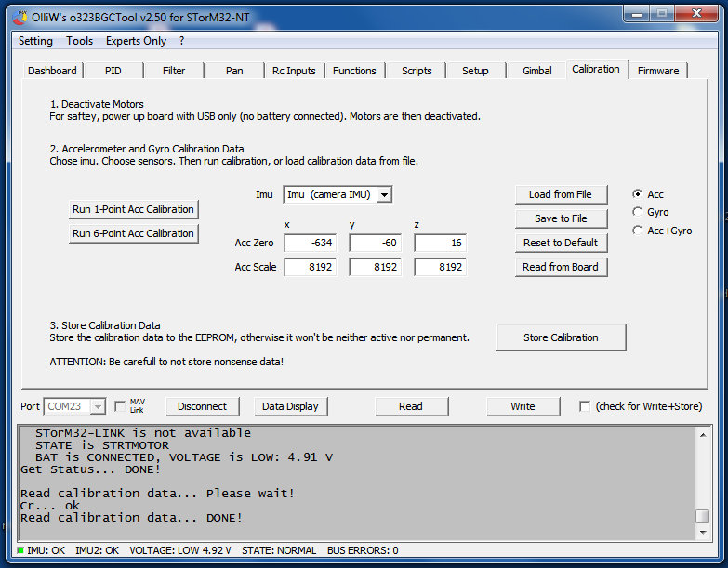
Task: Open the Data Display window
Action: [x=290, y=406]
